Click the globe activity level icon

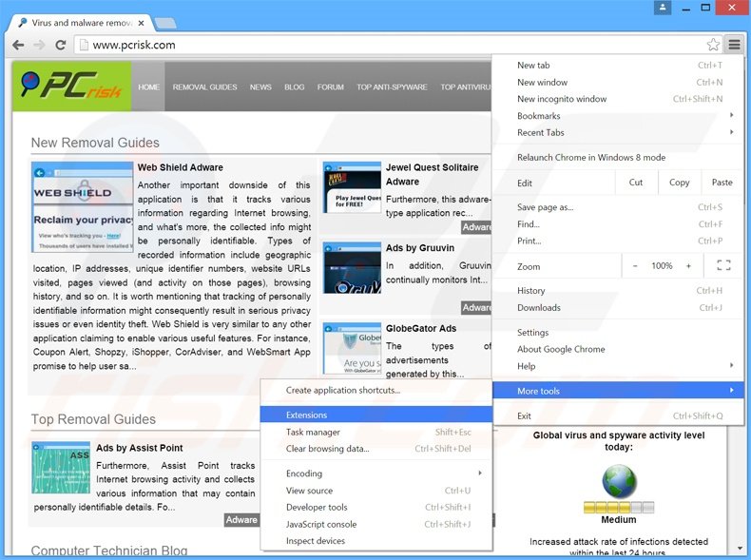pos(619,481)
